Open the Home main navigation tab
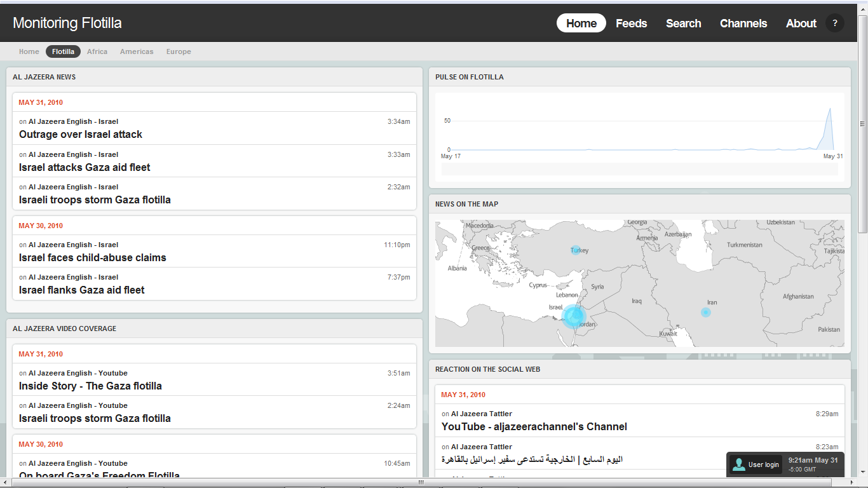Viewport: 868px width, 488px height. point(581,24)
